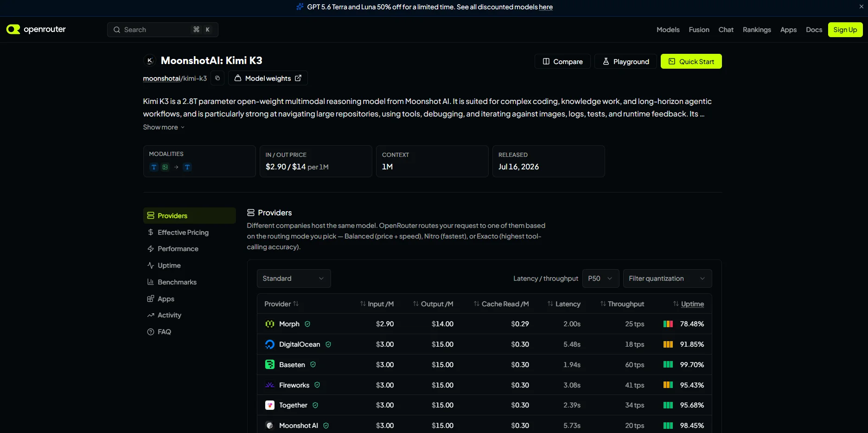Sort table by Uptime column
Viewport: 868px width, 433px height.
689,304
